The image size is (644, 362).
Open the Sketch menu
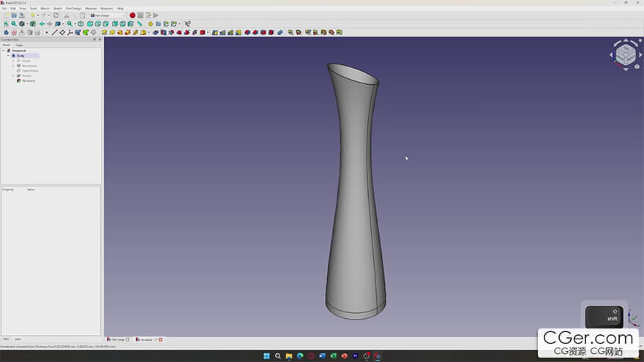point(58,8)
